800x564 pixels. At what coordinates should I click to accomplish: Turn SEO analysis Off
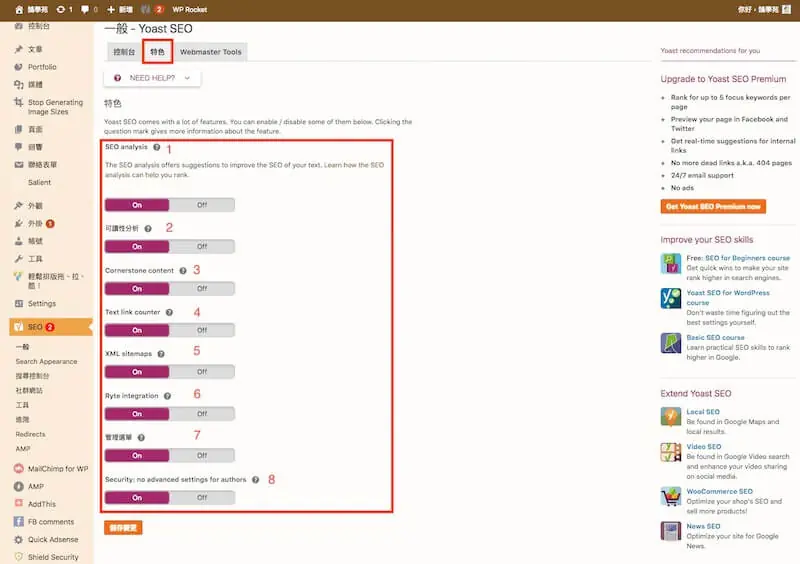coord(202,205)
